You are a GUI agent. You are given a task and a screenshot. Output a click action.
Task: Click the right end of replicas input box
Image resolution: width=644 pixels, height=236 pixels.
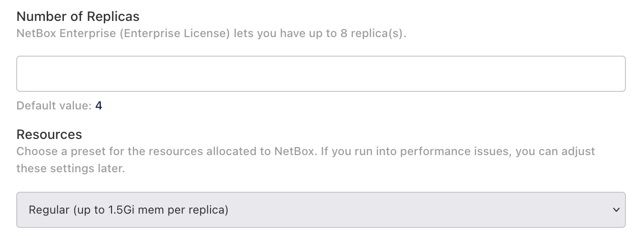(x=614, y=74)
